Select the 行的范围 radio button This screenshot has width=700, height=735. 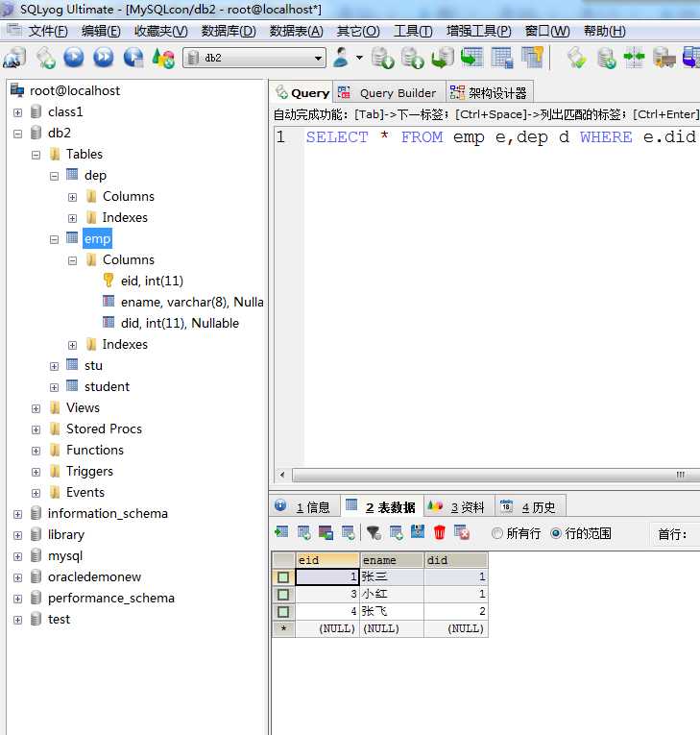tap(556, 533)
